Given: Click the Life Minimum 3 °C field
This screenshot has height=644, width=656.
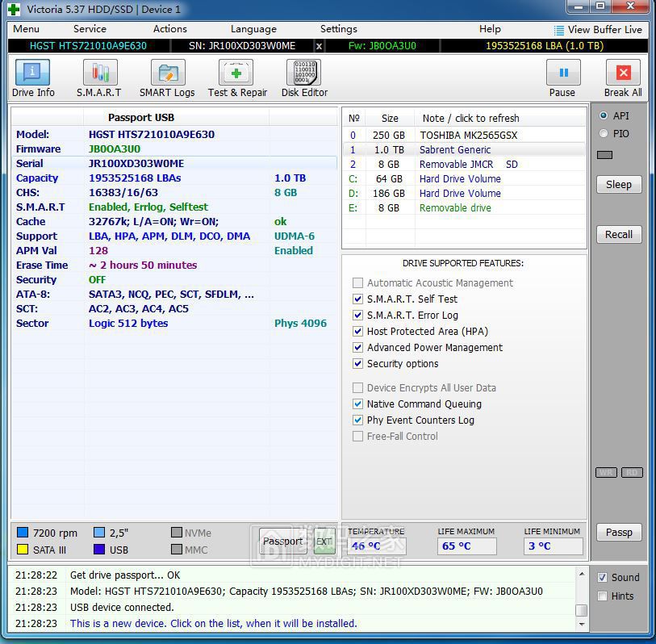Looking at the screenshot, I should pos(553,546).
